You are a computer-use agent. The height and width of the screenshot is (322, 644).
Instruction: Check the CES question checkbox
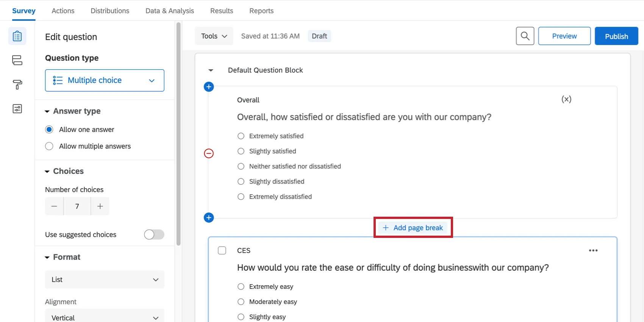222,250
